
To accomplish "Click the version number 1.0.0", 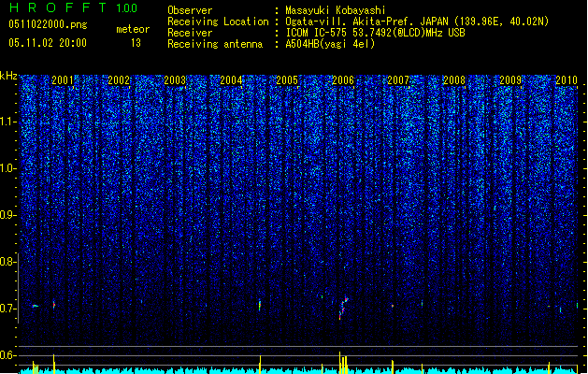I will [126, 7].
